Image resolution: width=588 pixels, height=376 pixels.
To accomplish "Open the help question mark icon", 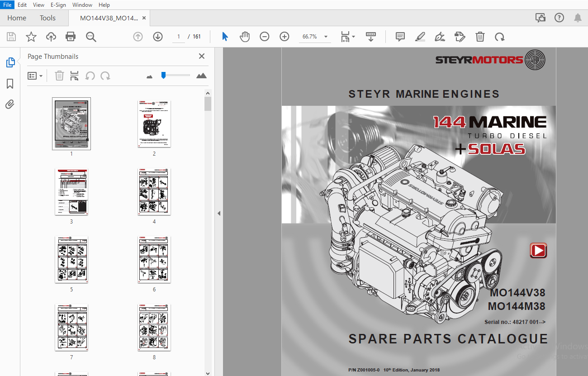I will point(560,18).
